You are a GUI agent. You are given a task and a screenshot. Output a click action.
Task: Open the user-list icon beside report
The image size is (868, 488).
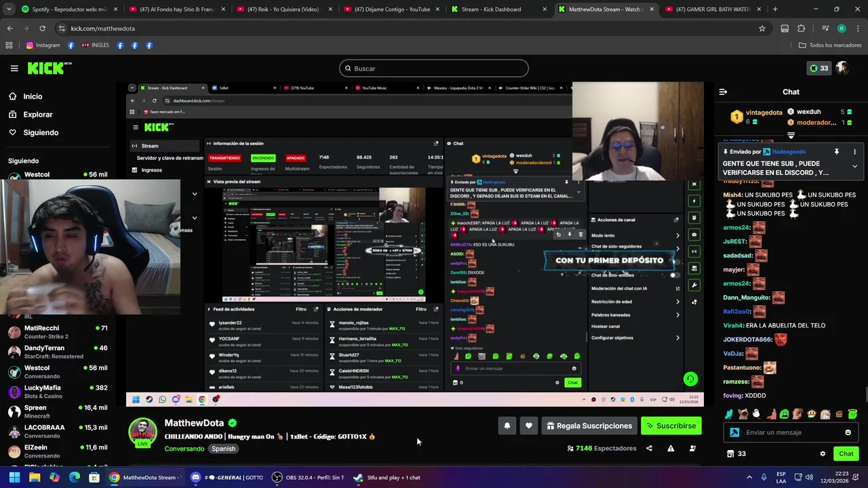pos(692,448)
